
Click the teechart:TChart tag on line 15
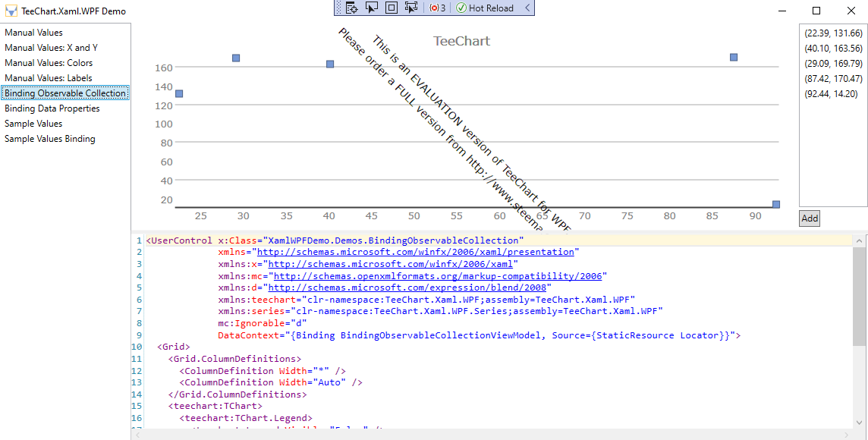[215, 406]
